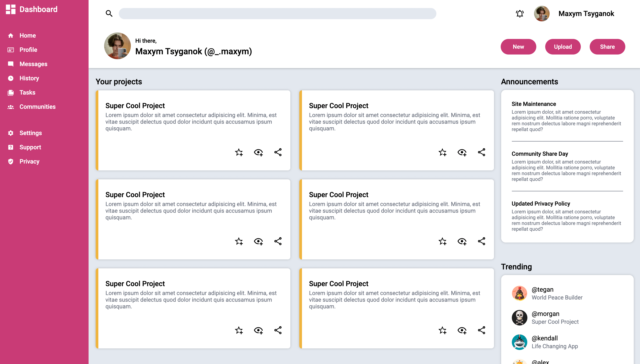Star the top-left Super Cool Project
Image resolution: width=640 pixels, height=364 pixels.
pyautogui.click(x=239, y=152)
